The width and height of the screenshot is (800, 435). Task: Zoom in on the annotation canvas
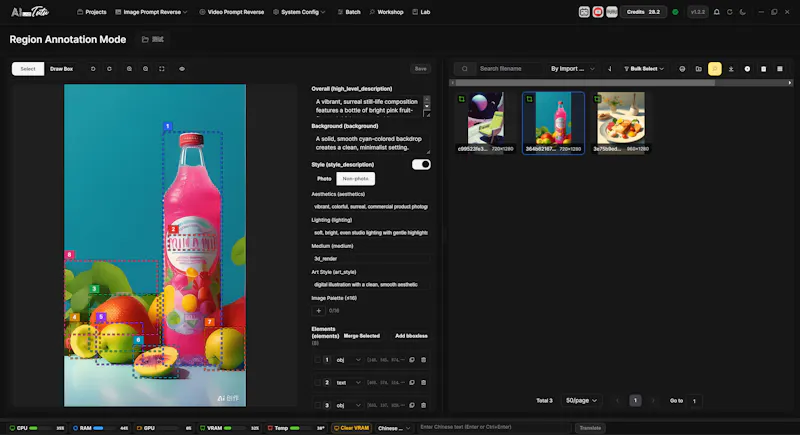click(x=129, y=69)
